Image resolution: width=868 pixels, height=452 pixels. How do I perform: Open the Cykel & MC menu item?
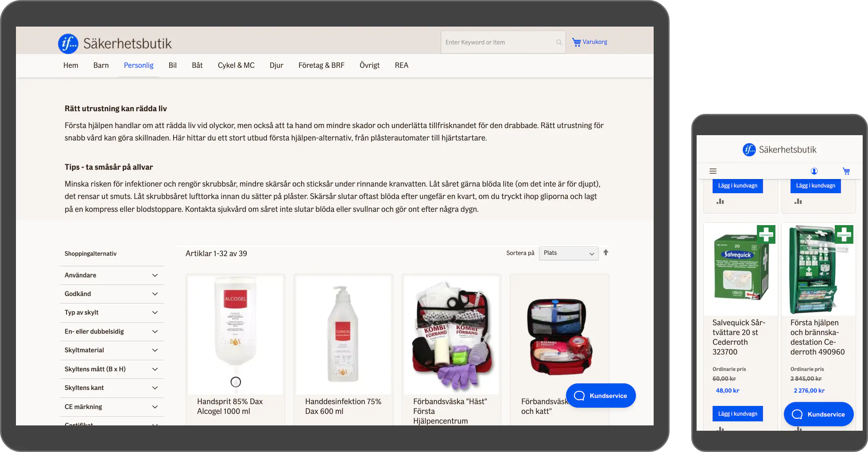coord(236,66)
